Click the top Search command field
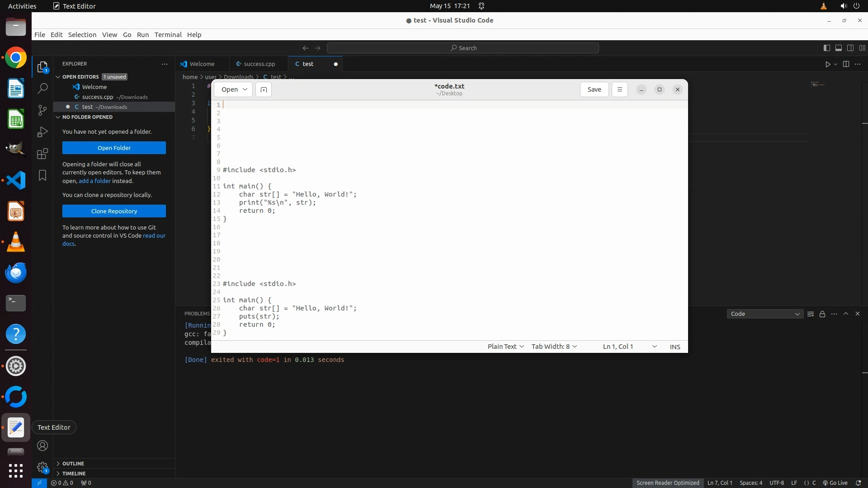868x488 pixels. pyautogui.click(x=463, y=48)
